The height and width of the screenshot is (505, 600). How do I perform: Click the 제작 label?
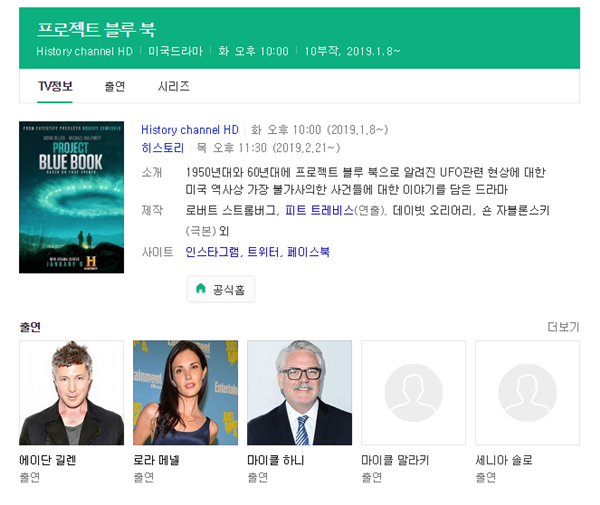152,210
